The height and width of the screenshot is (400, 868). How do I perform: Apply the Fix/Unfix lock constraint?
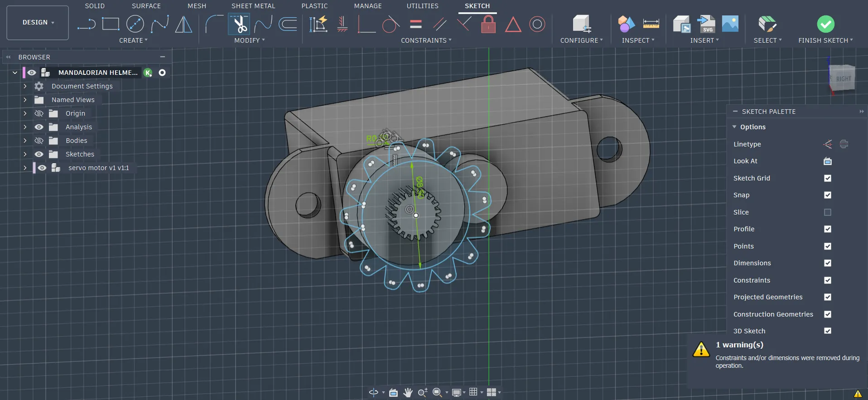coord(488,24)
